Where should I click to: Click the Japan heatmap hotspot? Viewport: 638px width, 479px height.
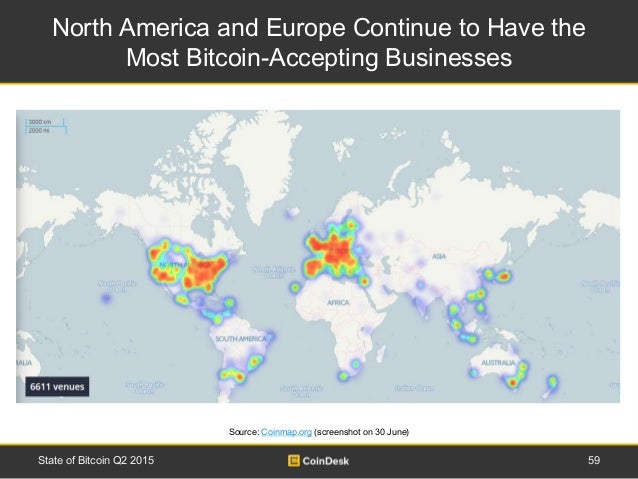pyautogui.click(x=504, y=276)
